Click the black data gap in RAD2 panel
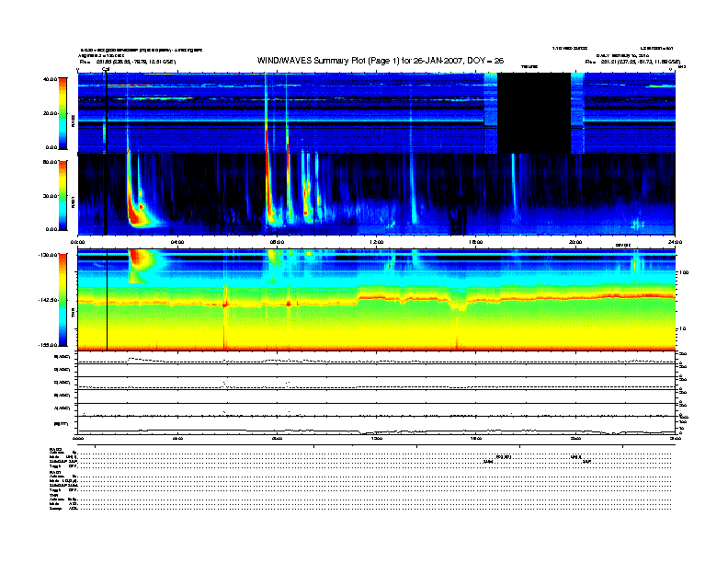 coord(534,113)
